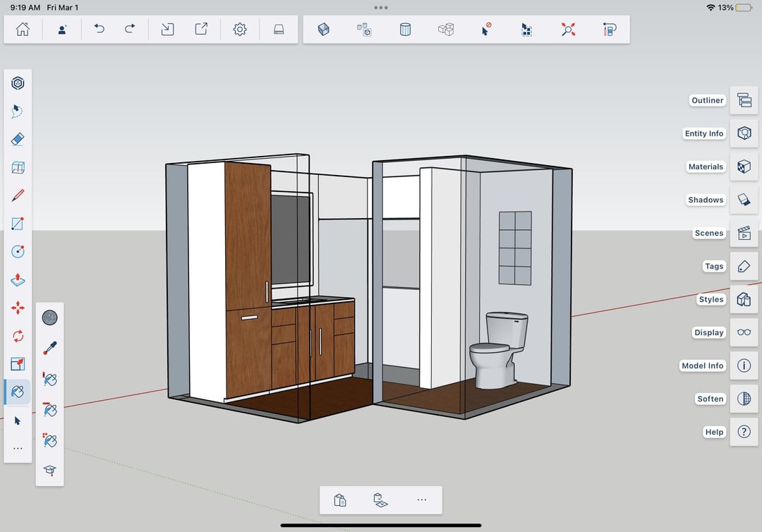Open the Tags panel
Image resolution: width=762 pixels, height=532 pixels.
tap(744, 266)
